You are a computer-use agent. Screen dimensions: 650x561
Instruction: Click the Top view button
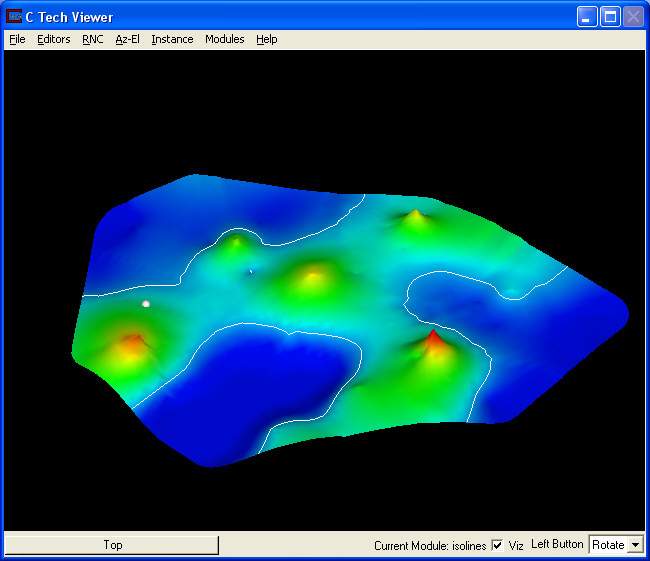pos(112,545)
